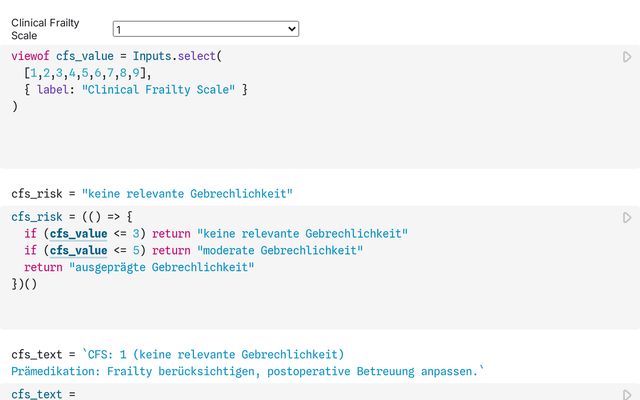Click the Prämedikation output text line
This screenshot has width=640, height=400.
pyautogui.click(x=247, y=371)
